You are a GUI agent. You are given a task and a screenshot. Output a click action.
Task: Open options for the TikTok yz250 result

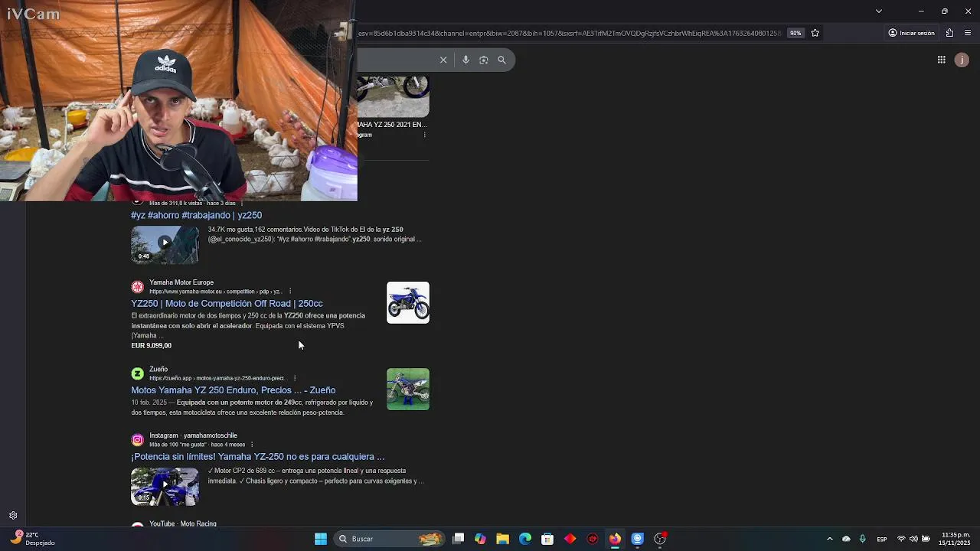pyautogui.click(x=242, y=204)
